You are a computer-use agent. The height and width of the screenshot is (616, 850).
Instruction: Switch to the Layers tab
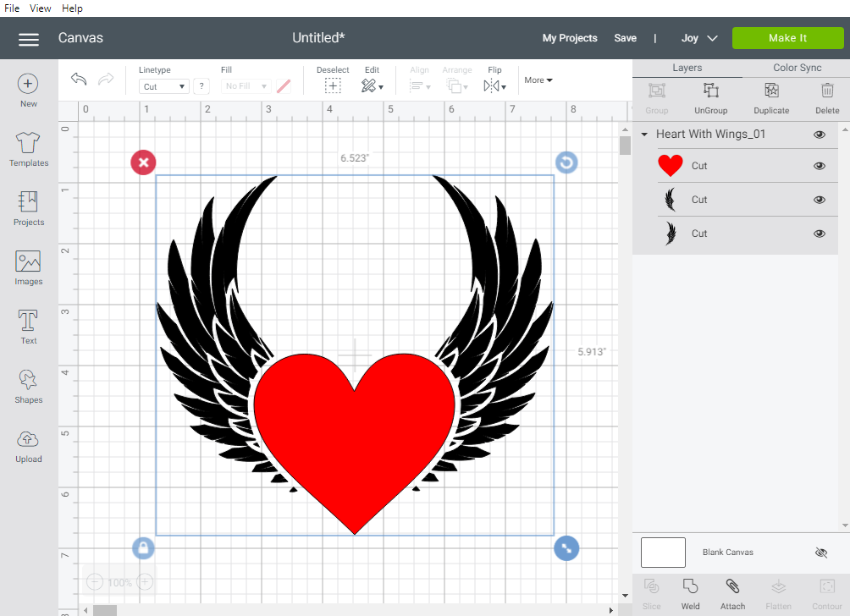coord(687,68)
